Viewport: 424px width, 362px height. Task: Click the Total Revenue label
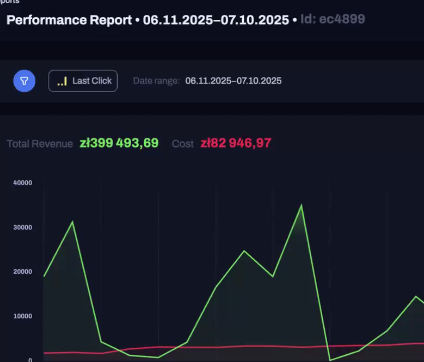(x=40, y=144)
